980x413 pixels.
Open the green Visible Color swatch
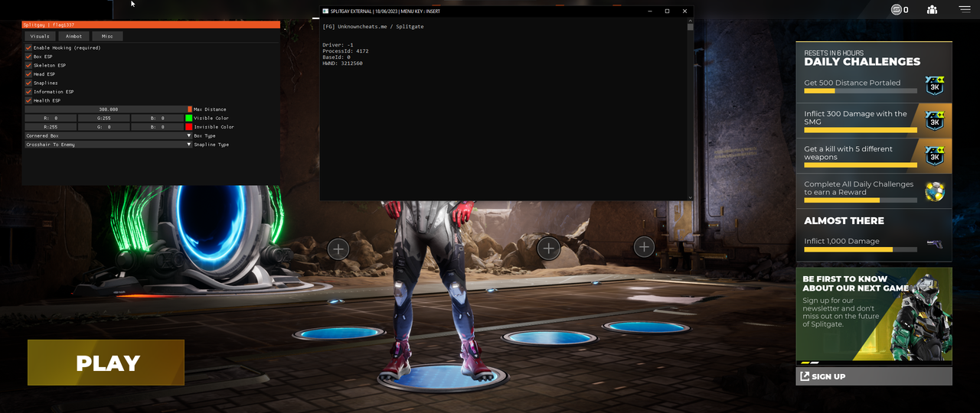[189, 118]
